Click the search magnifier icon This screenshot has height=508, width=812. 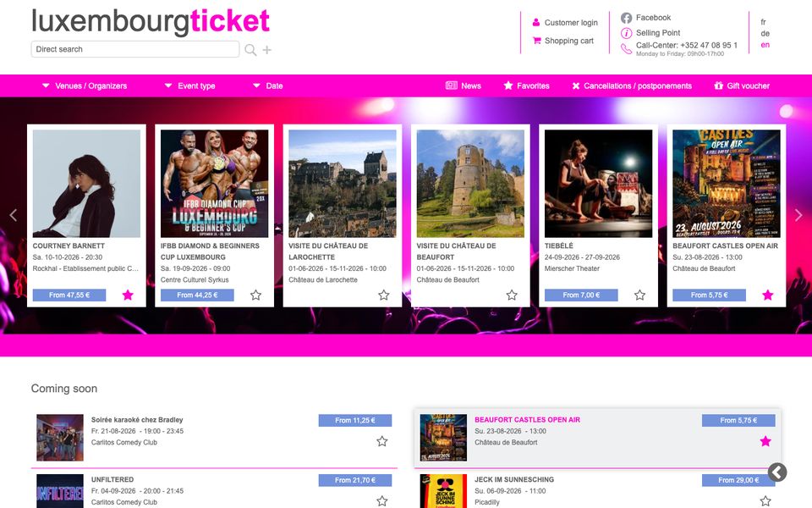click(x=250, y=50)
